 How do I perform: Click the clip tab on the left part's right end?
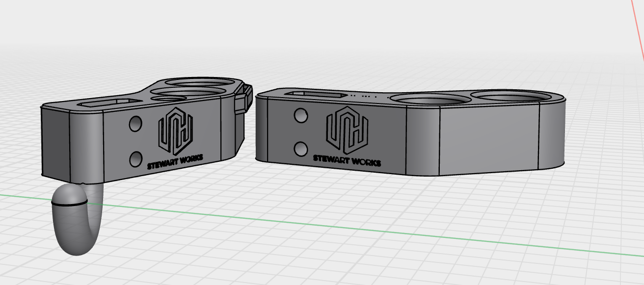pyautogui.click(x=244, y=99)
